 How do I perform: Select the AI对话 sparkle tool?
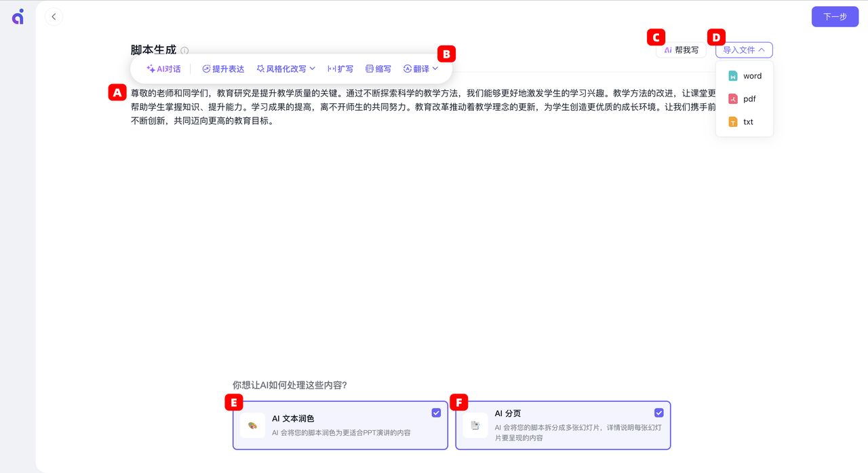[x=163, y=68]
